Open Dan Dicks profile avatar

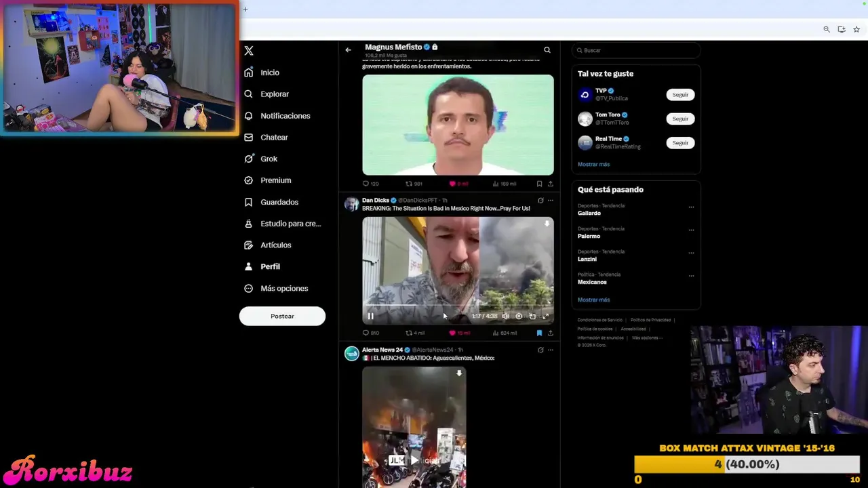pyautogui.click(x=351, y=204)
